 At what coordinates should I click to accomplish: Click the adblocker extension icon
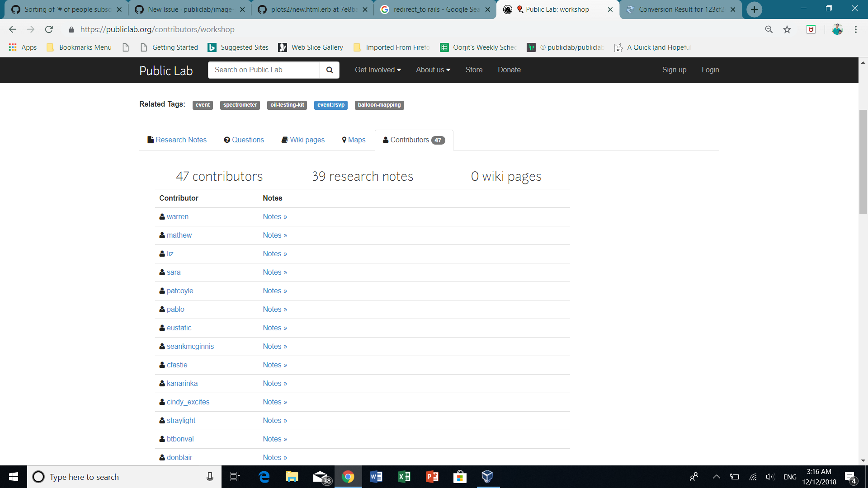[811, 29]
